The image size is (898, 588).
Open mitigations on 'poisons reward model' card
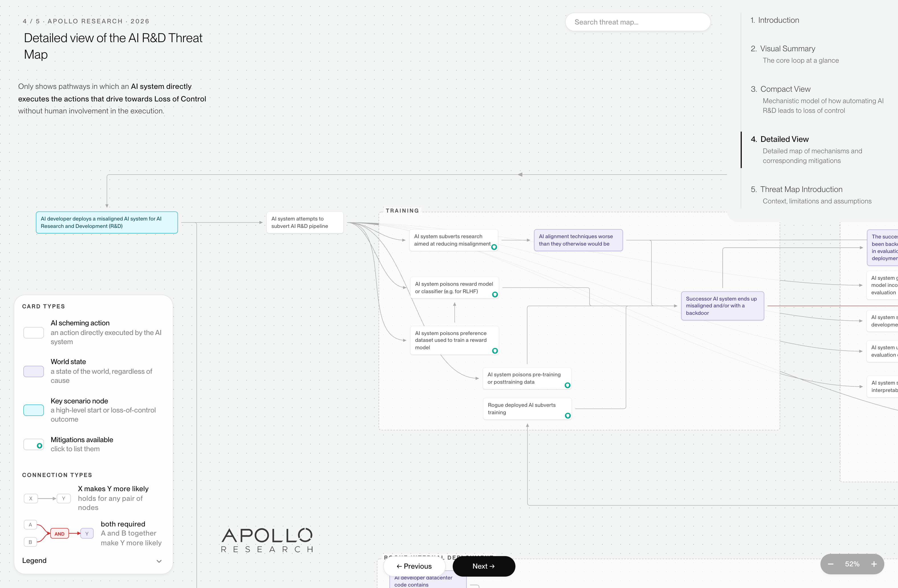pos(495,295)
